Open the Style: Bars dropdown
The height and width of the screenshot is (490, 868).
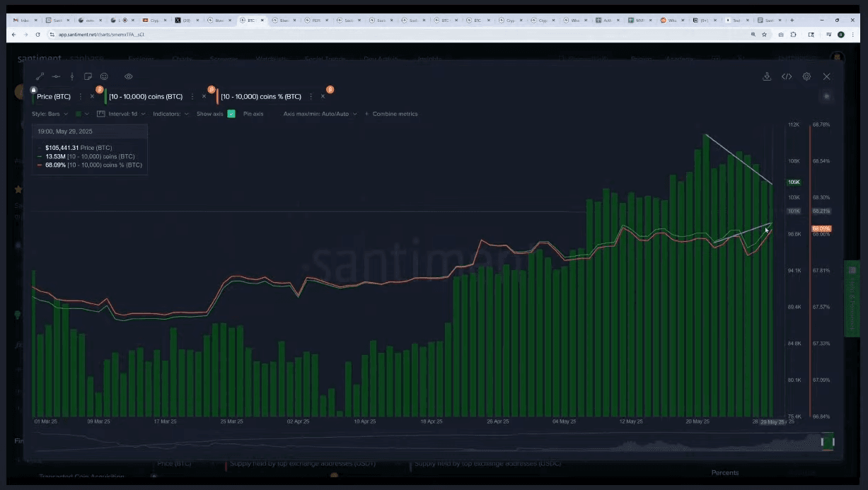click(50, 114)
